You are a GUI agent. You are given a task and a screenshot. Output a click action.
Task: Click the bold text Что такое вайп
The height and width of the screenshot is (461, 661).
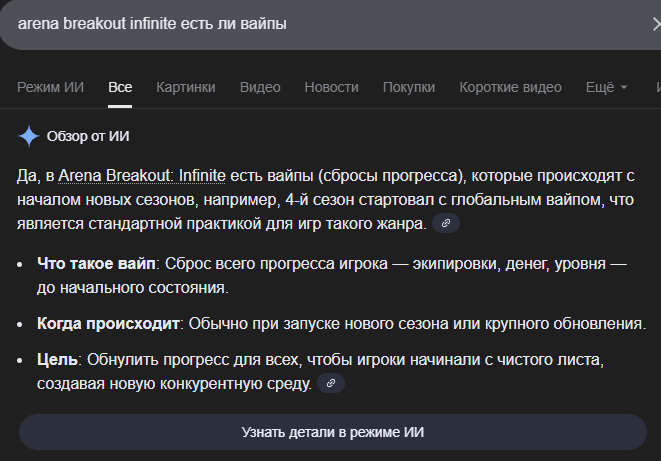pos(96,264)
